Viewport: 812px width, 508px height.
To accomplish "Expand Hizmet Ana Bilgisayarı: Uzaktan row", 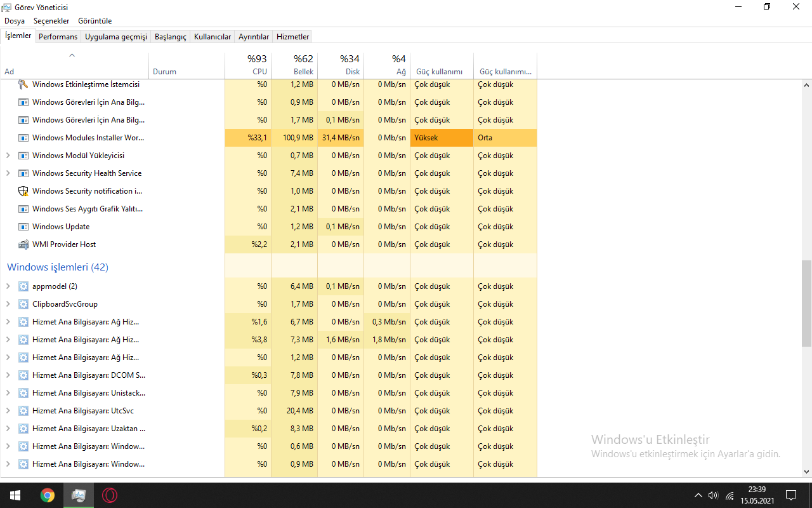I will (8, 429).
